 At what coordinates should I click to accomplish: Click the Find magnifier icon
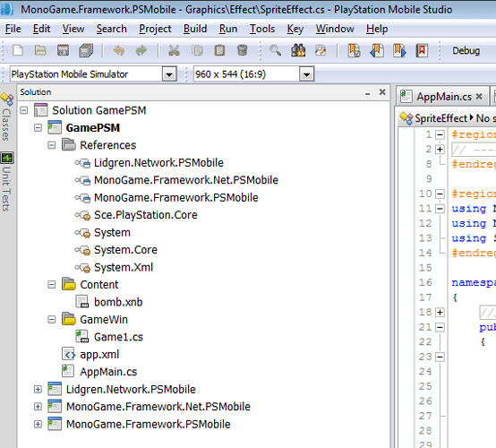[275, 50]
